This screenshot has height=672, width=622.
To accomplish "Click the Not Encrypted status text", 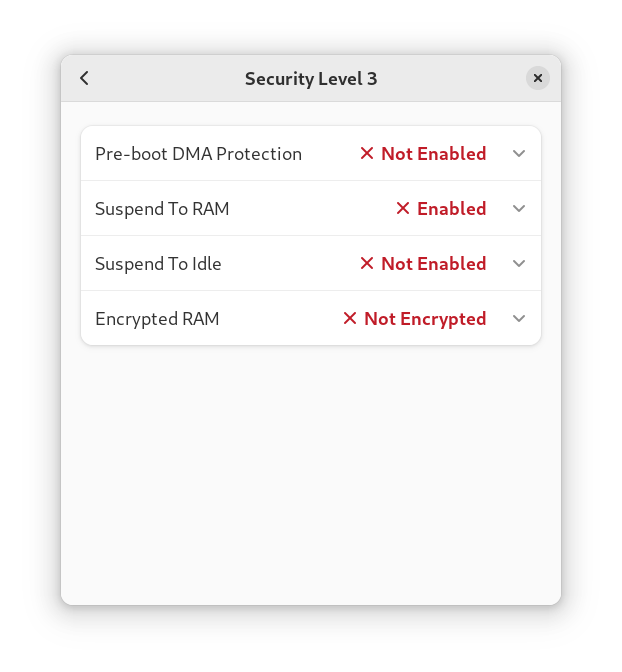I will [x=425, y=319].
